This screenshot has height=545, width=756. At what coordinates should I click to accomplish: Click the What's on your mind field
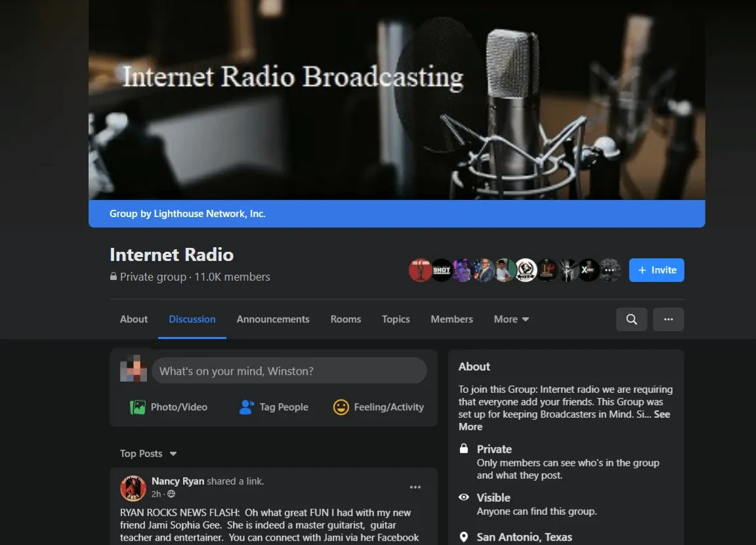tap(289, 371)
